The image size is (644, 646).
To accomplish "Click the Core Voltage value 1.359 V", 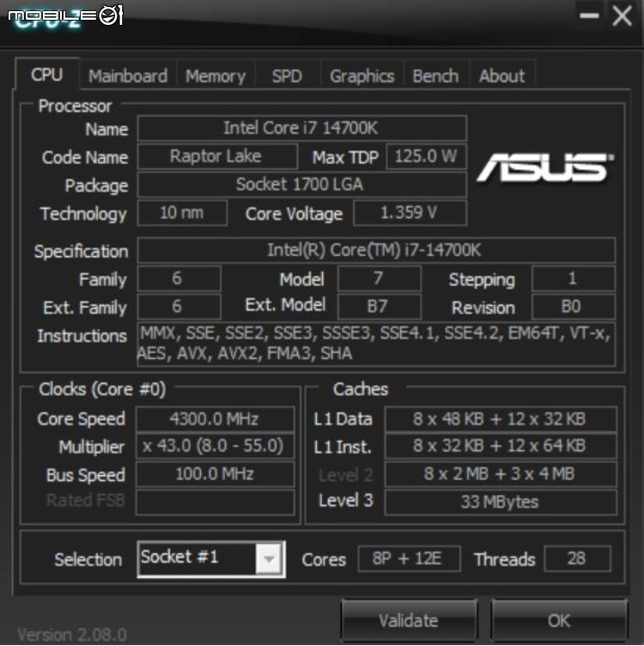I will click(410, 212).
